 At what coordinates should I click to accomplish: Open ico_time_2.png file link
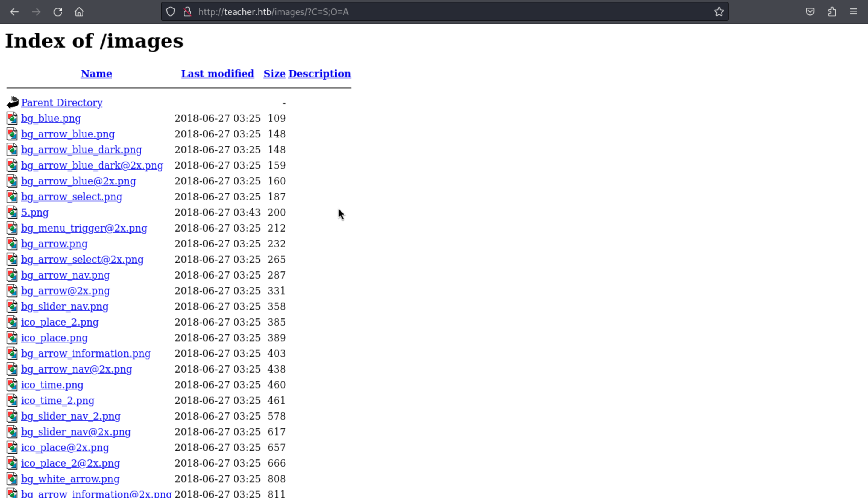click(58, 401)
